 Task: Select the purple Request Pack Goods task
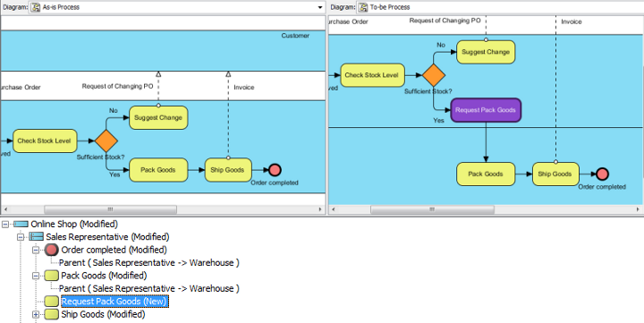[486, 110]
